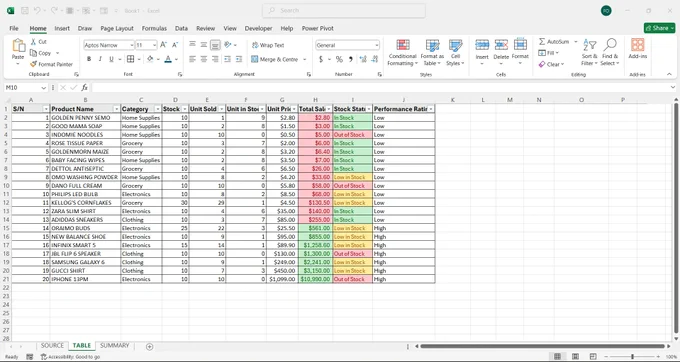The image size is (680, 362).
Task: Click the Delete cells icon
Action: 501,45
